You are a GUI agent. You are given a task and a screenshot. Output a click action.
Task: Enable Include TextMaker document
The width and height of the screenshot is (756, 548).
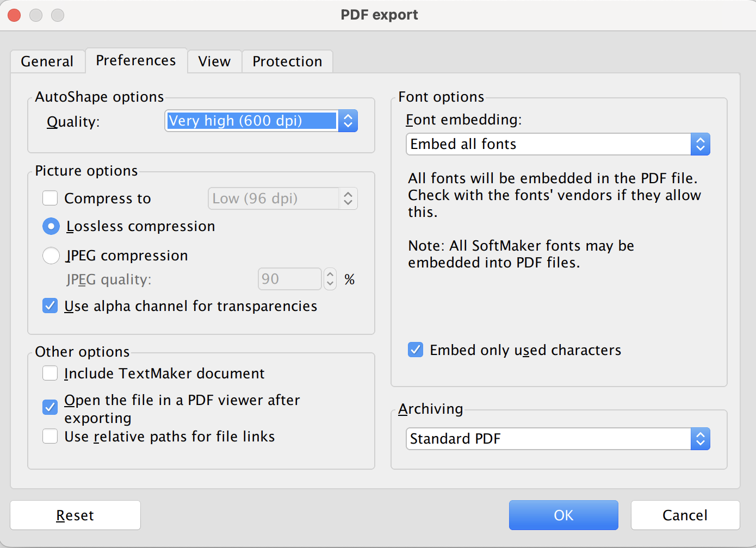pos(51,373)
